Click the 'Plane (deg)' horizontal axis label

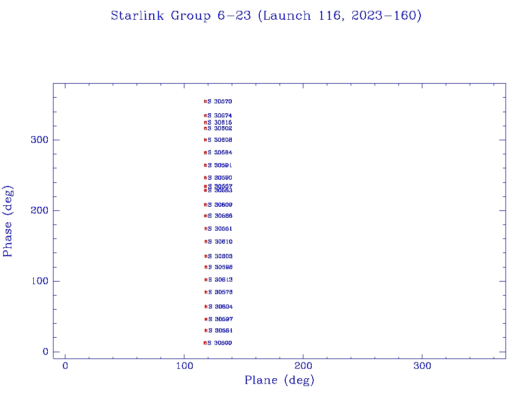click(280, 380)
